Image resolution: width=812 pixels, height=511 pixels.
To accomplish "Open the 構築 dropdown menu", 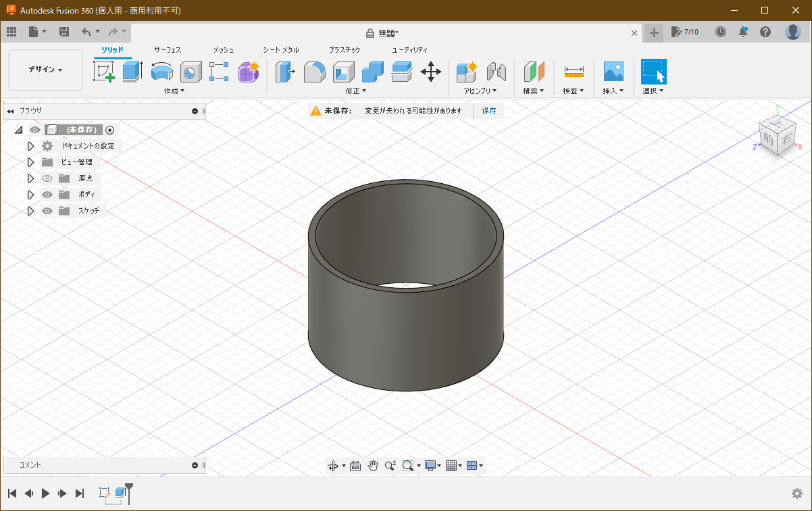I will tap(534, 91).
